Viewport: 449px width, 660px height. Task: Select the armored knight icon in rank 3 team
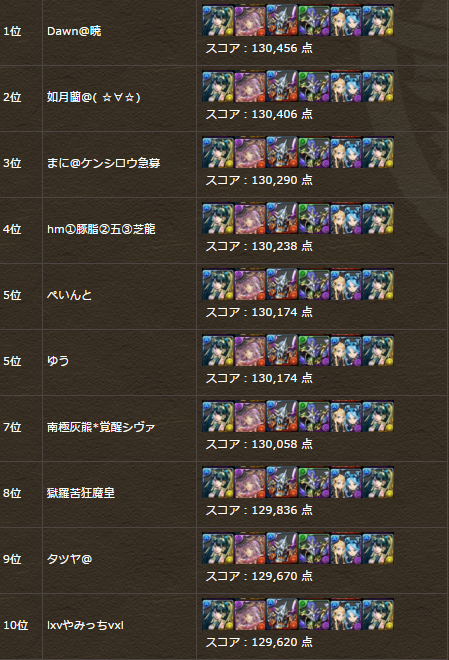[282, 152]
